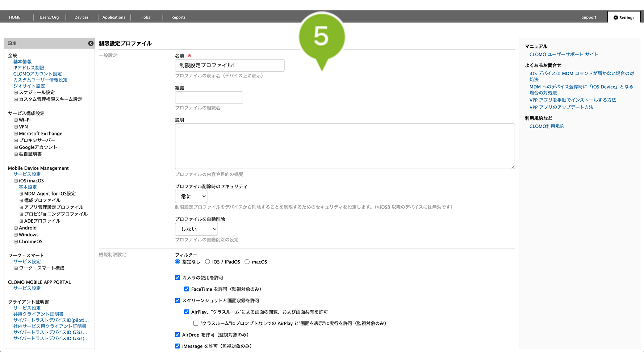Screen dimensions: 644x362
Task: Click the 説明 description text area
Action: [344, 146]
